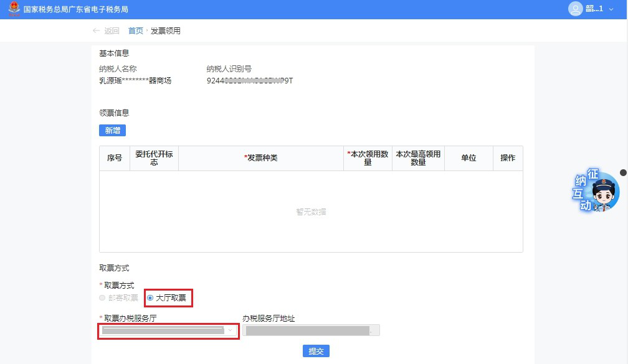Image resolution: width=628 pixels, height=364 pixels.
Task: Click the 本次领用数量 column header
Action: [368, 158]
